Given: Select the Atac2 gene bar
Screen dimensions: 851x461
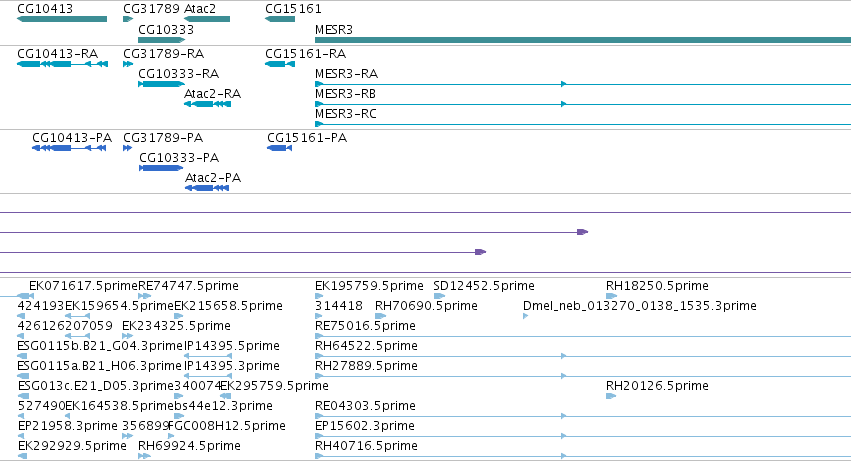Looking at the screenshot, I should (x=207, y=19).
